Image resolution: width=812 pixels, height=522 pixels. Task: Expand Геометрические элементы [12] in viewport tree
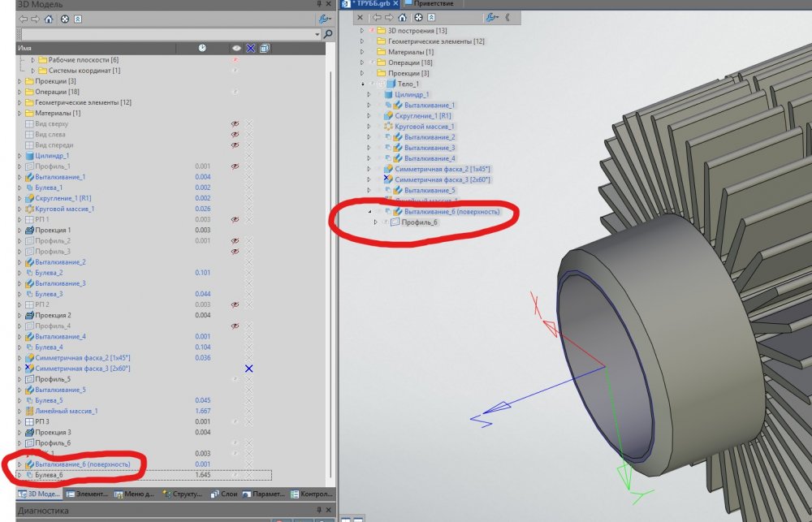coord(362,41)
